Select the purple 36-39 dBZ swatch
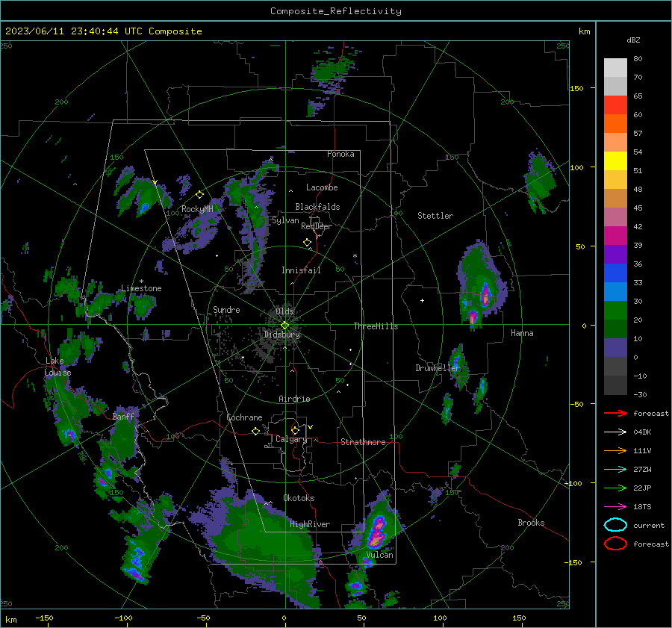This screenshot has height=628, width=672. coord(615,254)
